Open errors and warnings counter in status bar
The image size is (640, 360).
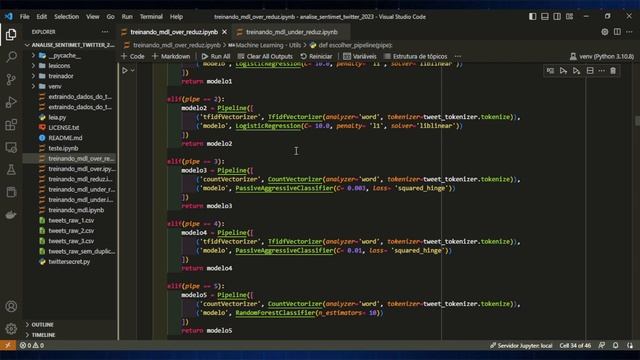pyautogui.click(x=32, y=345)
